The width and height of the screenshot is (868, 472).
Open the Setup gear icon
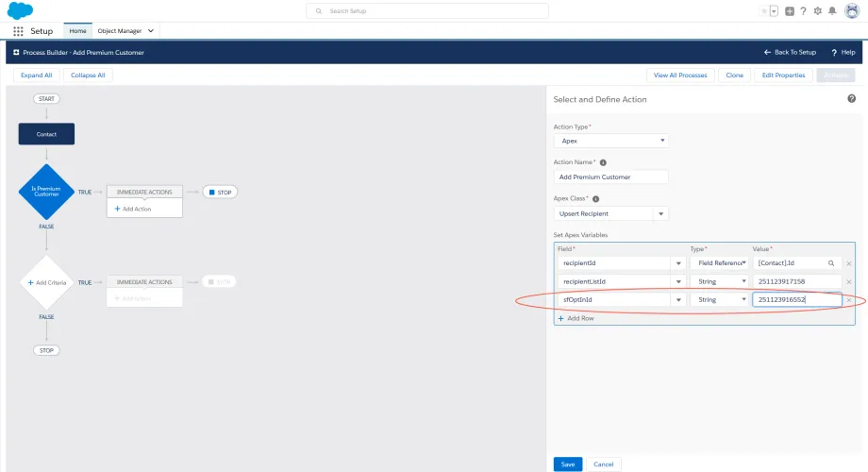click(x=818, y=11)
